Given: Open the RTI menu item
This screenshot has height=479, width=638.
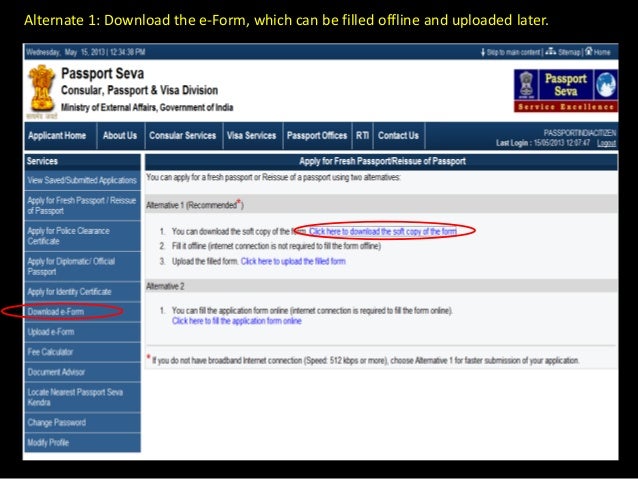Looking at the screenshot, I should (362, 136).
